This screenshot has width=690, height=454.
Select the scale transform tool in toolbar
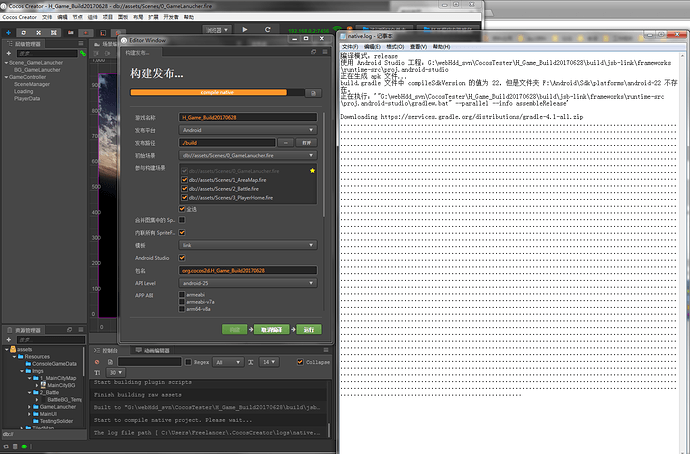click(39, 33)
